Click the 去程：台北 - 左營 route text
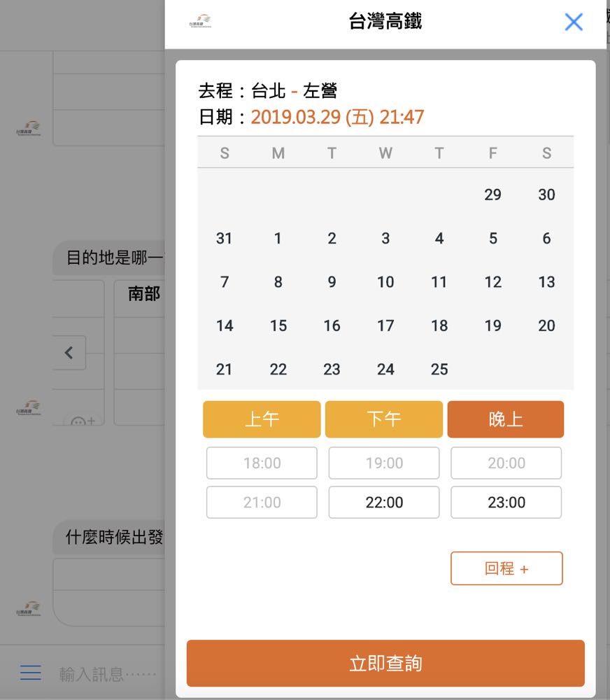 (x=268, y=91)
